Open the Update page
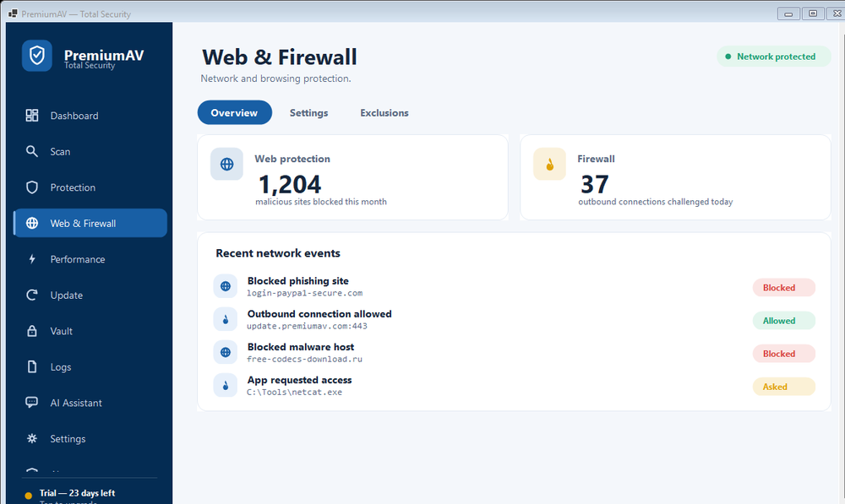Image resolution: width=845 pixels, height=504 pixels. [90, 295]
